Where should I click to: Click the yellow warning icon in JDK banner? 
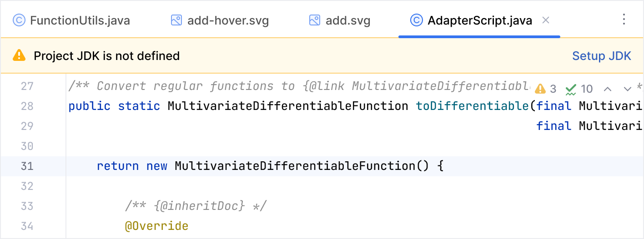point(19,56)
